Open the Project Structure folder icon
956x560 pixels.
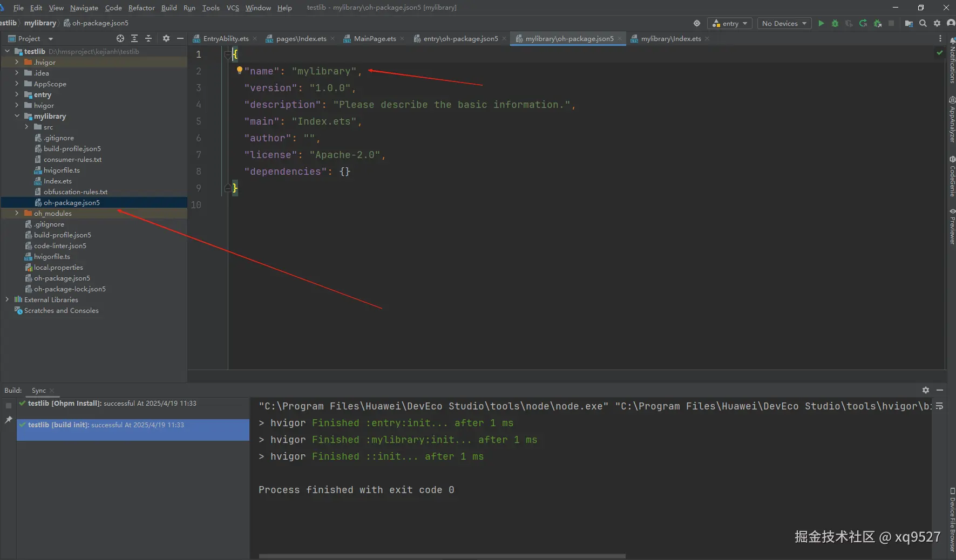909,23
